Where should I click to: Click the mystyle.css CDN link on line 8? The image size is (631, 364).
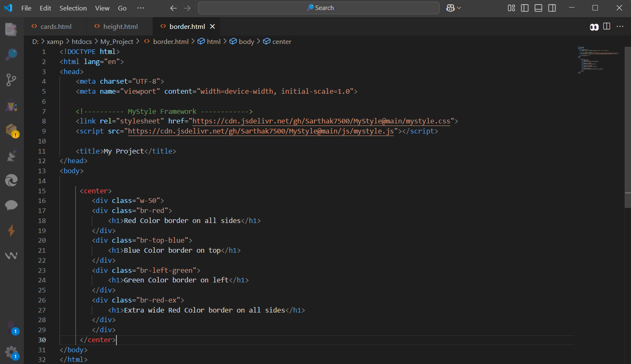point(321,121)
